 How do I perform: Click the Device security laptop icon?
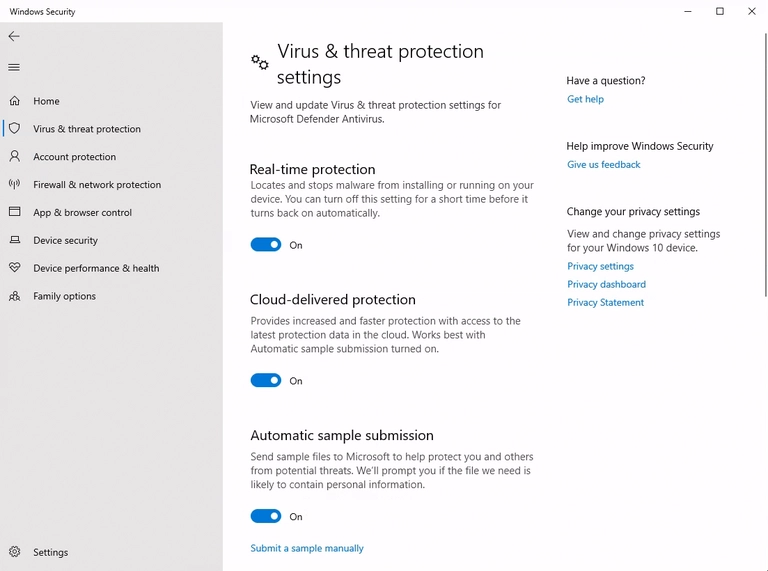pos(14,240)
